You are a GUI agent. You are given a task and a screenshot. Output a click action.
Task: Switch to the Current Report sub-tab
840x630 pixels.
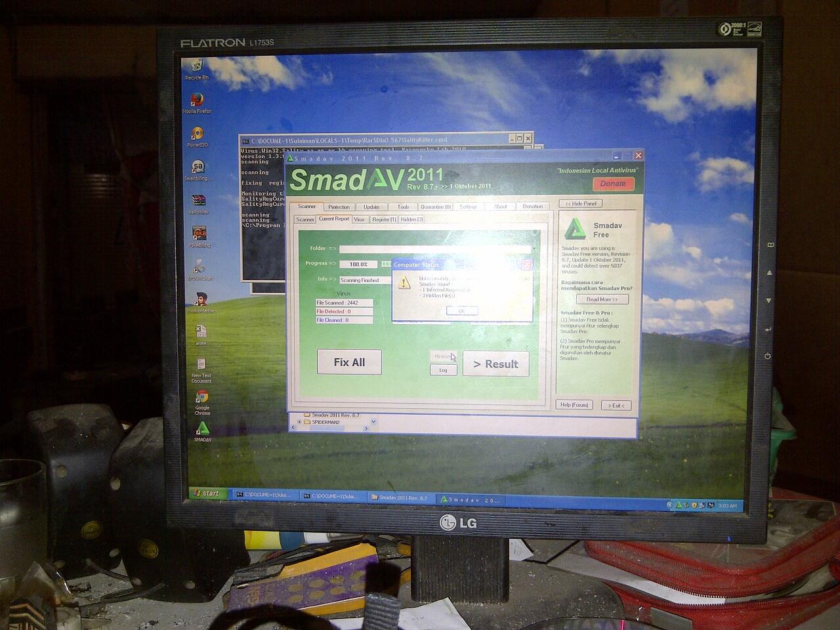pos(334,219)
